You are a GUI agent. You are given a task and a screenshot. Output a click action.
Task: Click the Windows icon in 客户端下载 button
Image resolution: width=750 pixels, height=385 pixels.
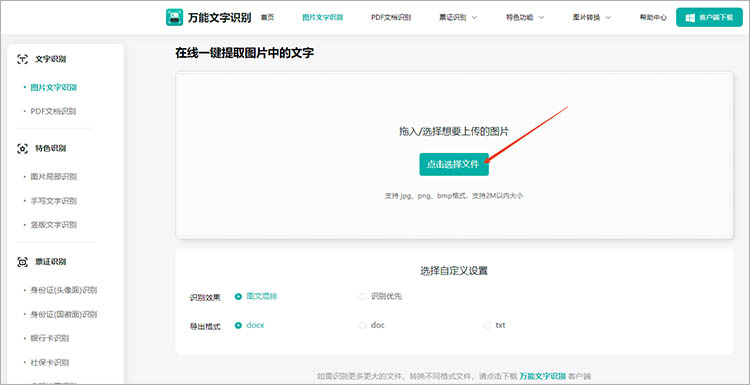pyautogui.click(x=690, y=18)
